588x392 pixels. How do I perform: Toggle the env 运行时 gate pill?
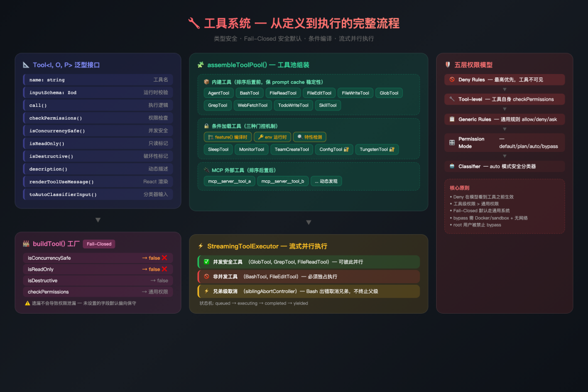(272, 137)
